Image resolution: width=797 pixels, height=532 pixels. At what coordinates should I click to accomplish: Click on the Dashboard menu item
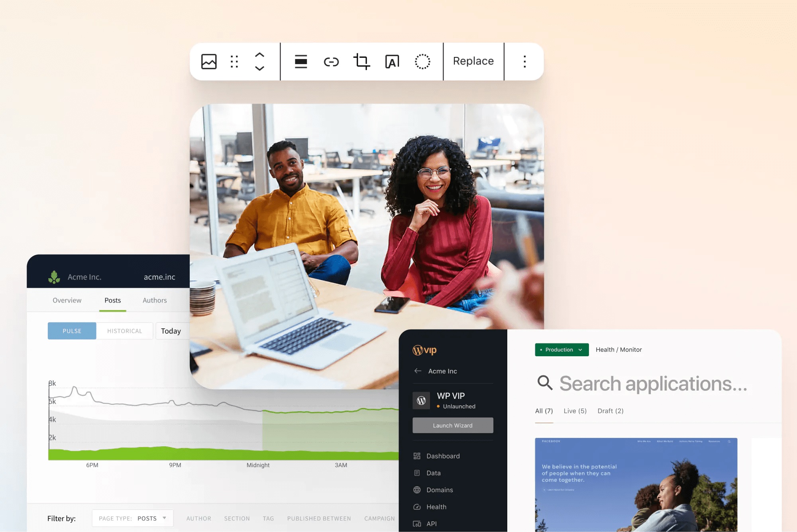point(443,456)
